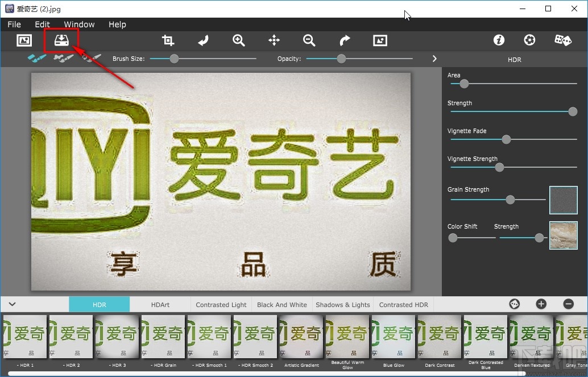Expand brush options right arrow

click(434, 59)
